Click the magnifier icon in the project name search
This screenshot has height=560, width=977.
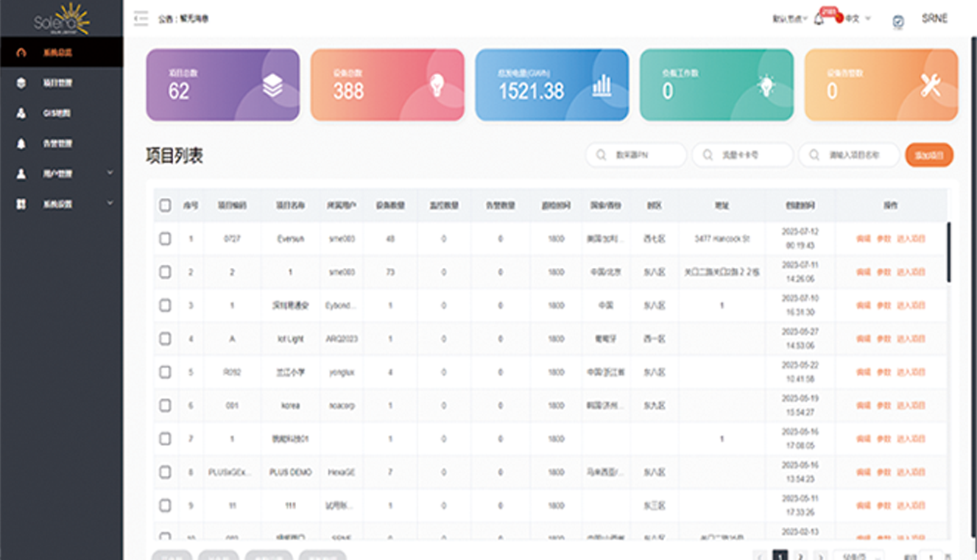(814, 155)
